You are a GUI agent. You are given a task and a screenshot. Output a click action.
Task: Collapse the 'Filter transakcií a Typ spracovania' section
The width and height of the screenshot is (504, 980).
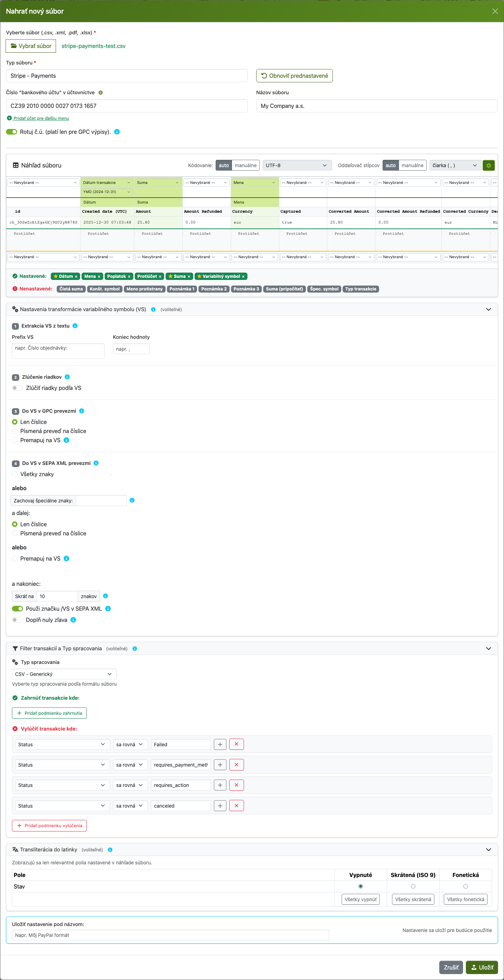point(488,649)
